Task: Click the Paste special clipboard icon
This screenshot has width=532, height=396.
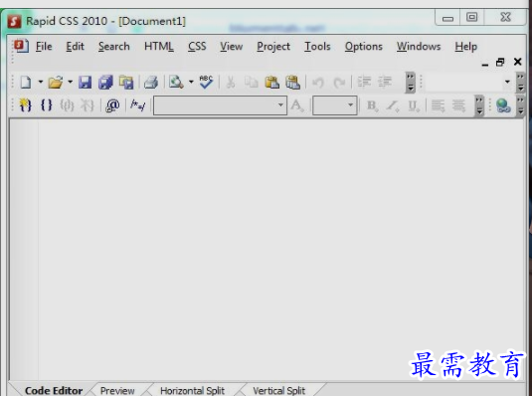Action: coord(292,83)
